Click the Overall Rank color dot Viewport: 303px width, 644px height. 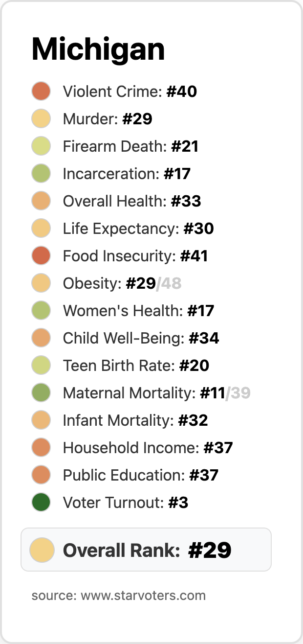click(x=42, y=550)
